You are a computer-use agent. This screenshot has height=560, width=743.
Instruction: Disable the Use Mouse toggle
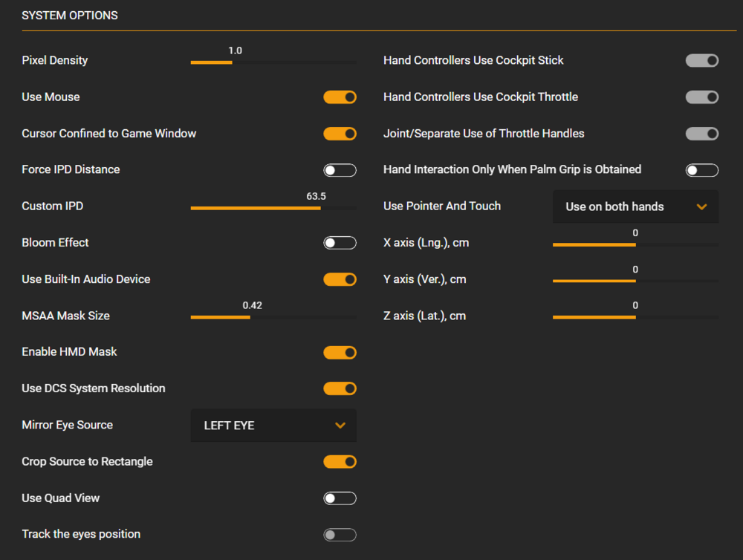point(340,97)
